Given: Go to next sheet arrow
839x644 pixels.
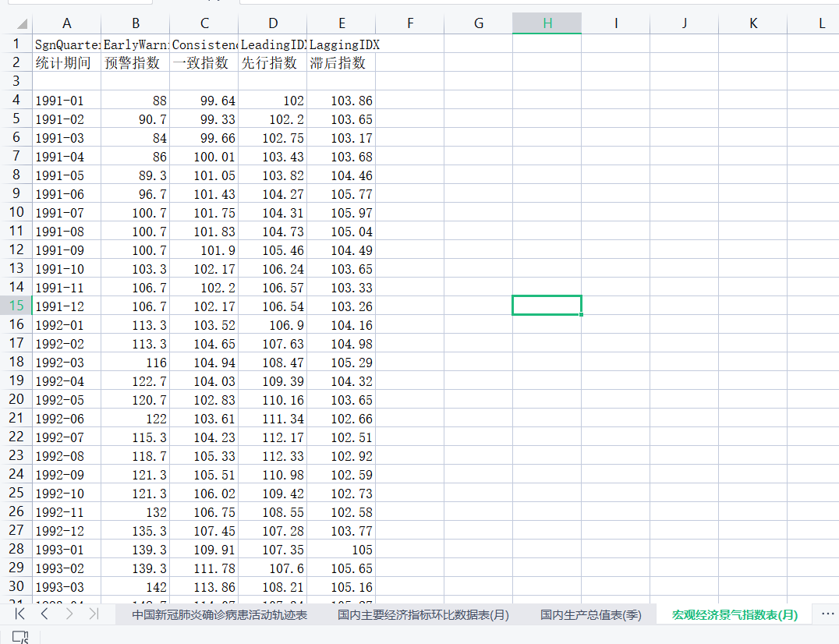Looking at the screenshot, I should (x=69, y=614).
